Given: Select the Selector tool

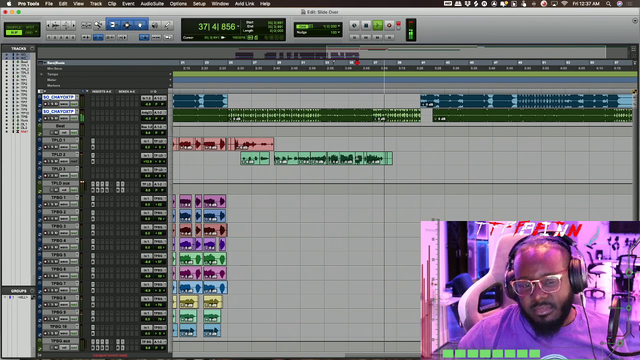Looking at the screenshot, I should coord(127,25).
